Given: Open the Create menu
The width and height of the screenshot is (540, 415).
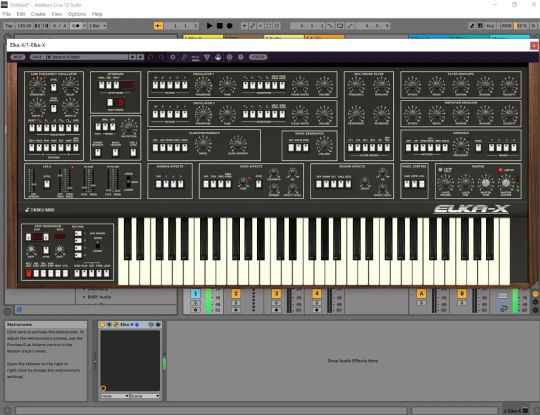Looking at the screenshot, I should 38,14.
